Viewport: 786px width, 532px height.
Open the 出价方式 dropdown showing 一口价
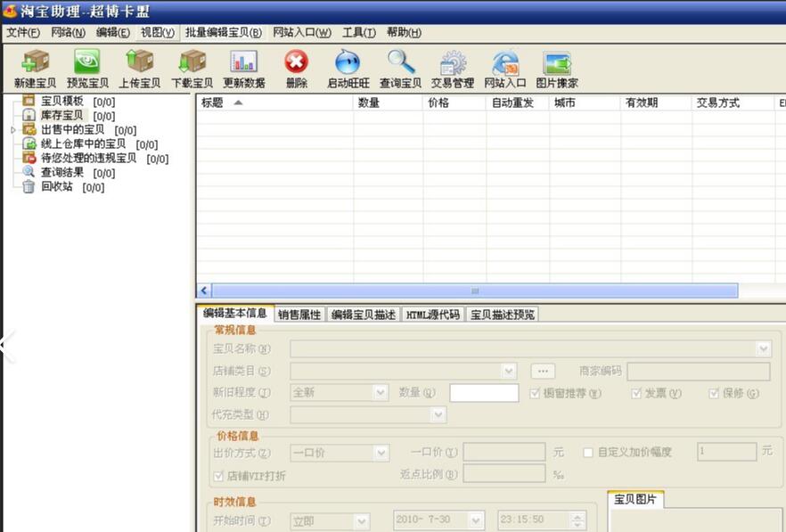click(381, 454)
